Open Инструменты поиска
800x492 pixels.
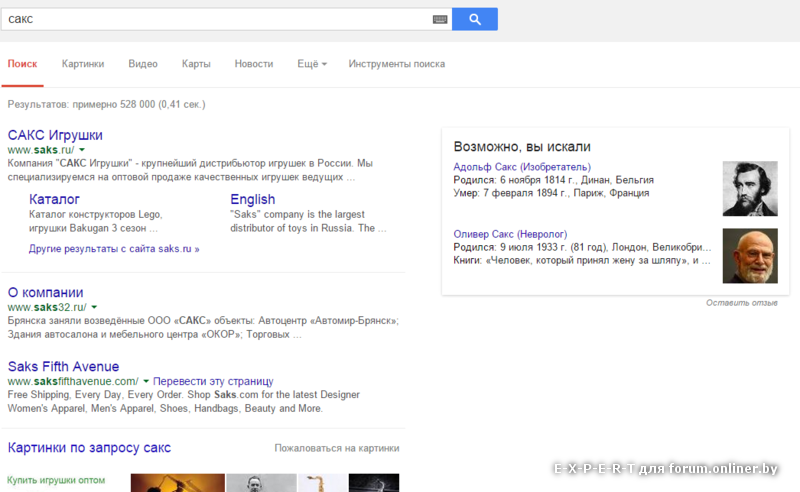pyautogui.click(x=396, y=64)
